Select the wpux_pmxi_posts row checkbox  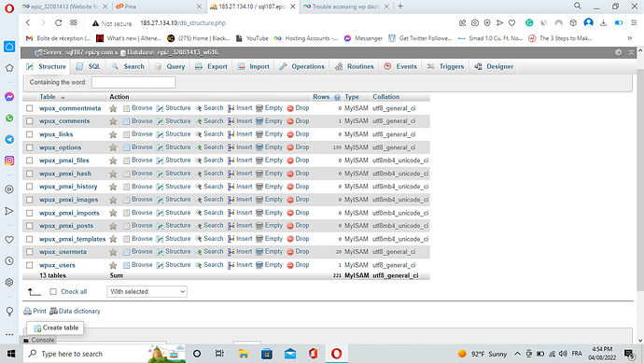pos(30,226)
